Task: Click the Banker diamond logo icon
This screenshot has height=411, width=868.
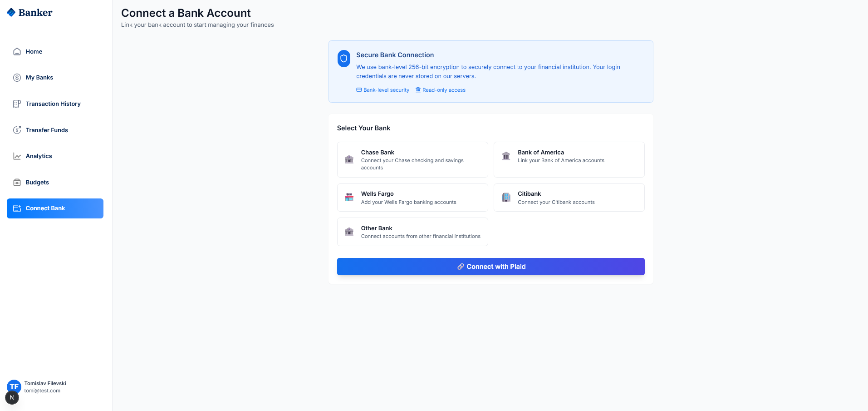Action: click(11, 12)
